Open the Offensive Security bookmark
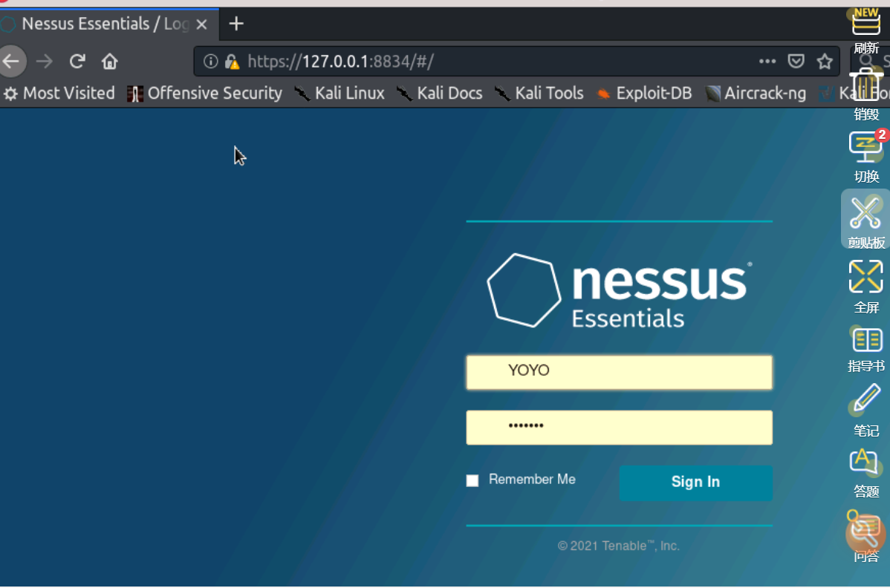The image size is (890, 588). point(205,93)
